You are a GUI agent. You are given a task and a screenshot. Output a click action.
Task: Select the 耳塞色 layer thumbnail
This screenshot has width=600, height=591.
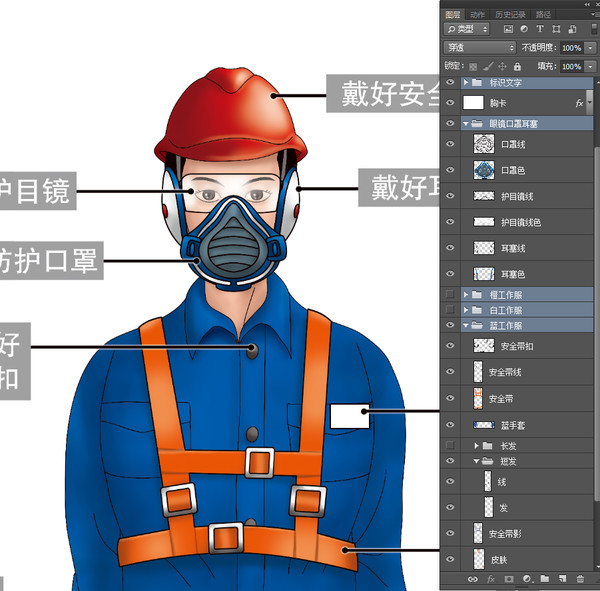point(484,274)
